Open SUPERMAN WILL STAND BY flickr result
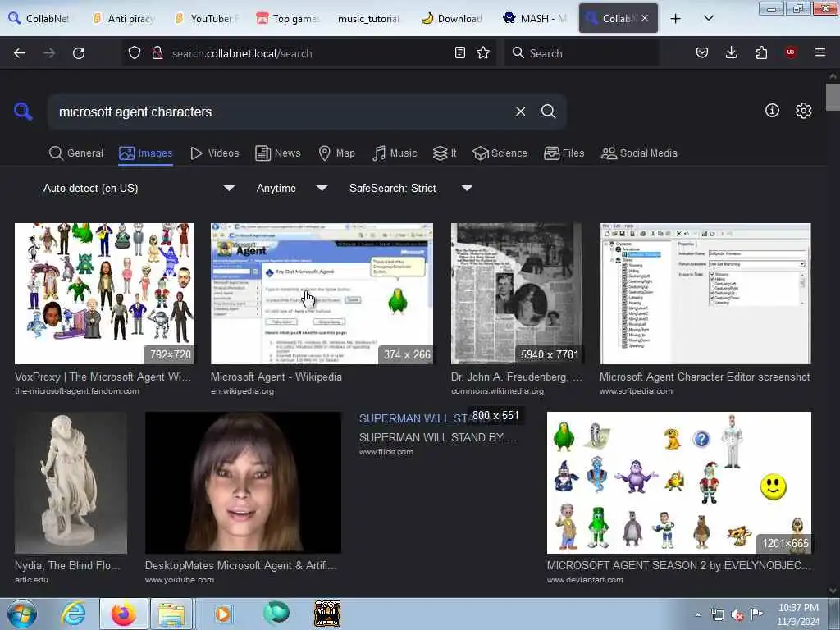Viewport: 840px width, 630px height. tap(438, 437)
